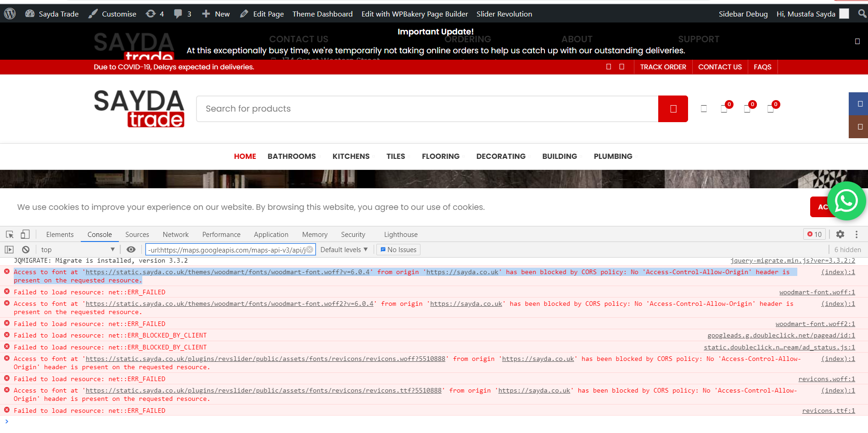Switch to the Elements tab
This screenshot has width=868, height=433.
coord(60,235)
